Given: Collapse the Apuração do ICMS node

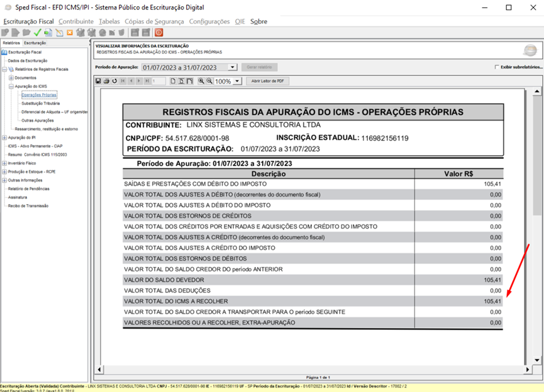Looking at the screenshot, I should point(11,86).
